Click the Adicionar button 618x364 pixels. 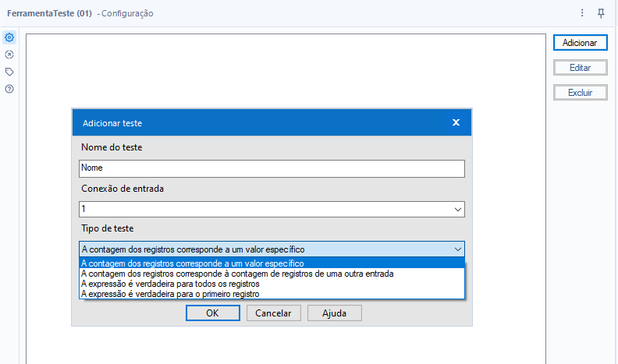[x=581, y=43]
